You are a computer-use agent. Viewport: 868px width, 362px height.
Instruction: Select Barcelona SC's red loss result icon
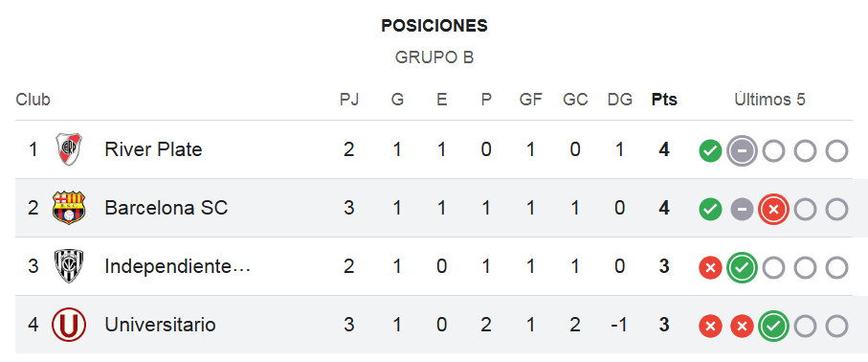click(x=773, y=209)
